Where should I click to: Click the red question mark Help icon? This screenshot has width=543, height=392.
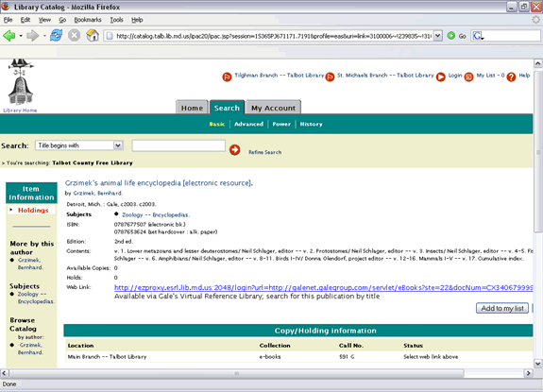(x=511, y=77)
